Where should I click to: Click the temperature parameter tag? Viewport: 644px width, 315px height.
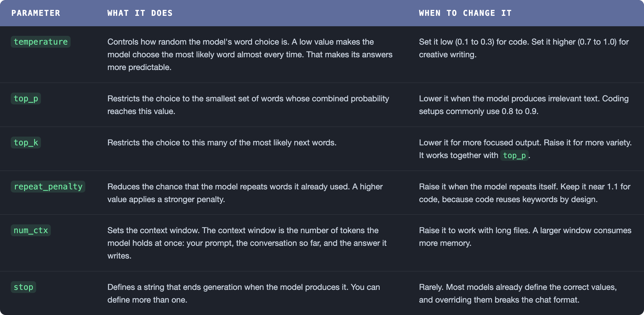[41, 42]
